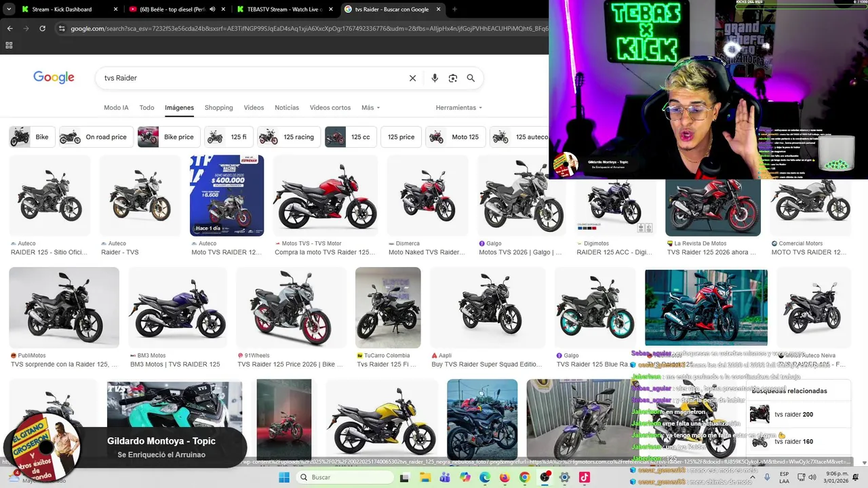
Task: Open Microsoft Teams from the taskbar
Action: pos(445,477)
